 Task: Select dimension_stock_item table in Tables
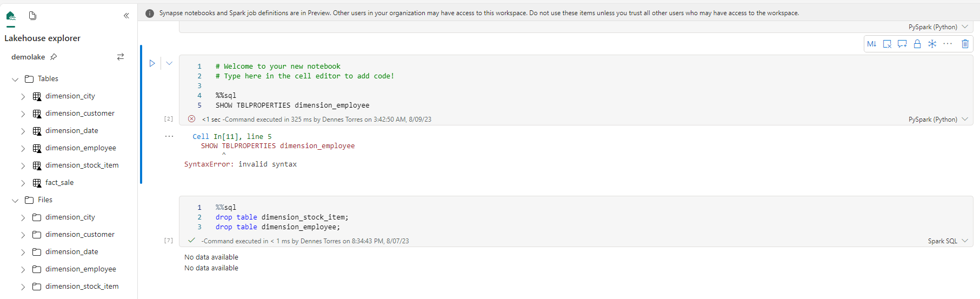coord(82,165)
